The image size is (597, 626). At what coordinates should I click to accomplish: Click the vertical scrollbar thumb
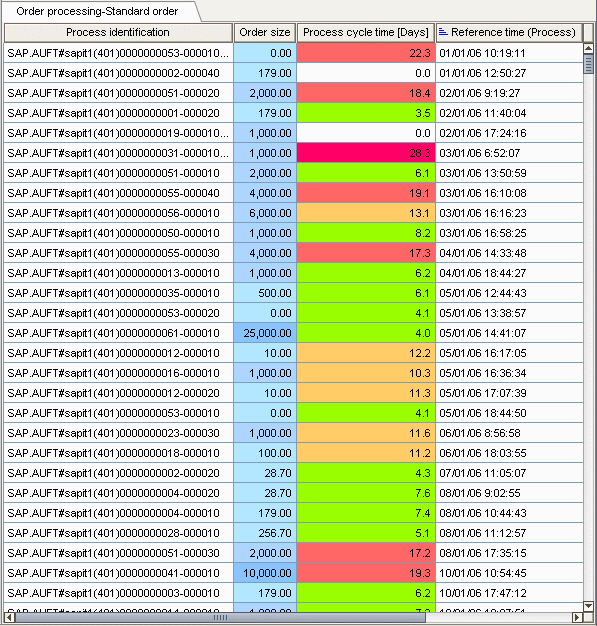(588, 64)
